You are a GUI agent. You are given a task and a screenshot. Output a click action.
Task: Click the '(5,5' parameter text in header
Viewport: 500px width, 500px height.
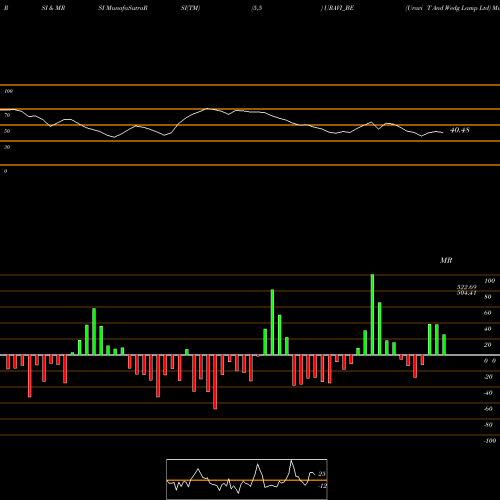pos(257,8)
